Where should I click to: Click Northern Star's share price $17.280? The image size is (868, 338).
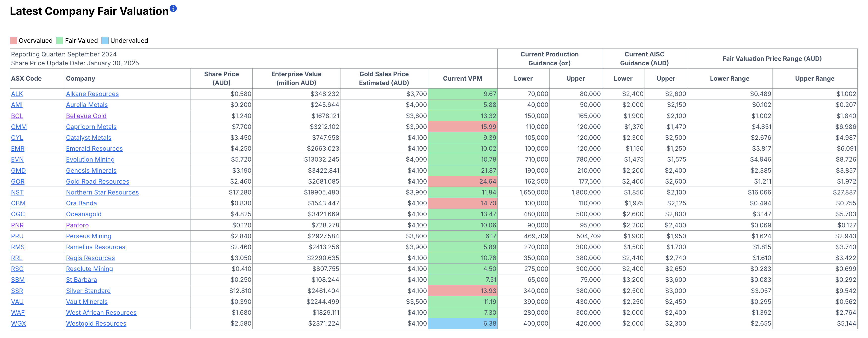tap(240, 193)
